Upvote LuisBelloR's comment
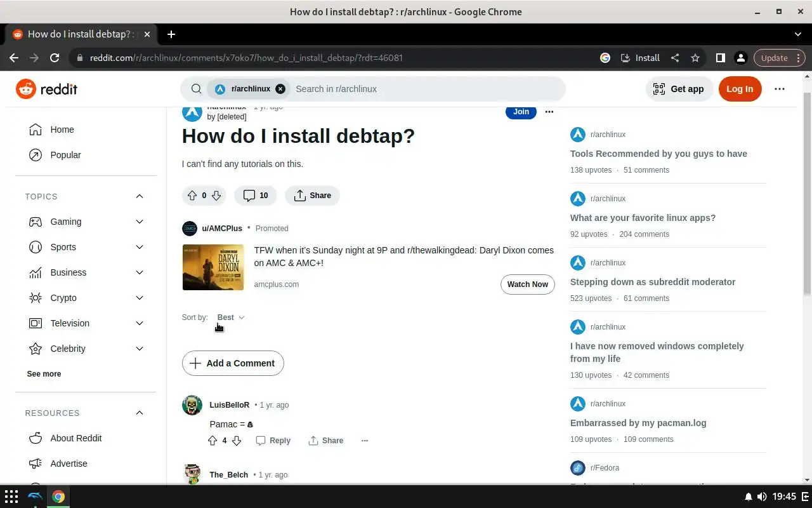 [213, 441]
